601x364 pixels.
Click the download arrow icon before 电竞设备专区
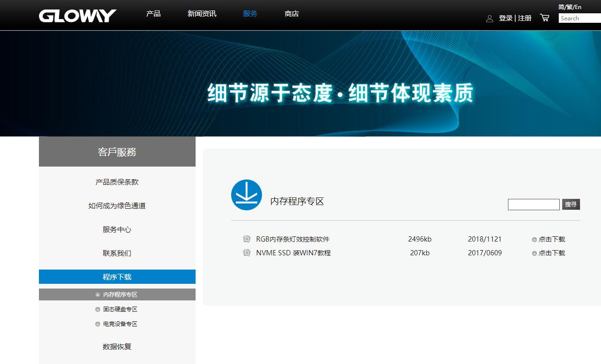pyautogui.click(x=97, y=324)
